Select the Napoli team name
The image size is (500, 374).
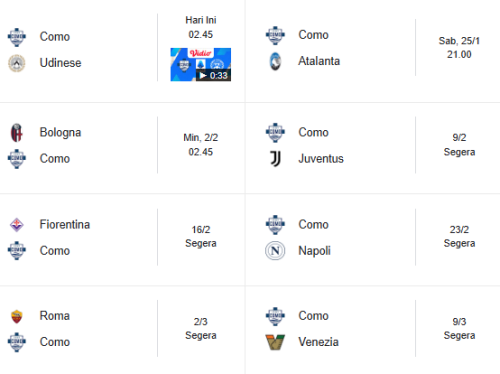[x=314, y=251]
